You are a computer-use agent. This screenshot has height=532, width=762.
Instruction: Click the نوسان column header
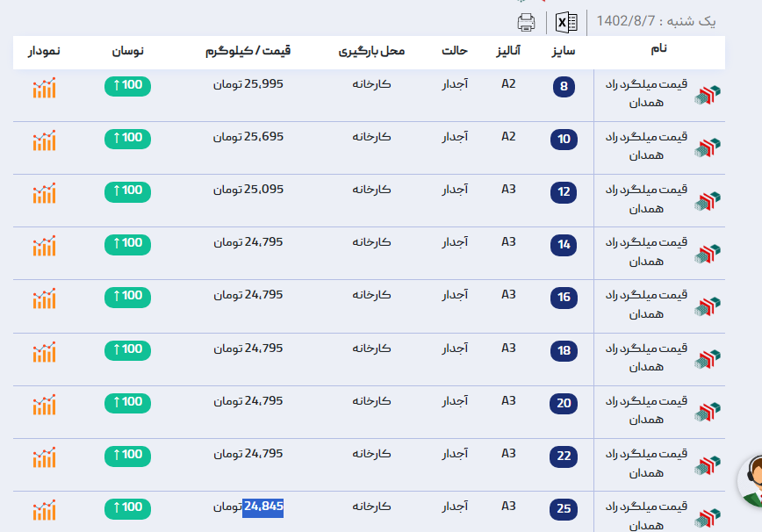[x=127, y=52]
